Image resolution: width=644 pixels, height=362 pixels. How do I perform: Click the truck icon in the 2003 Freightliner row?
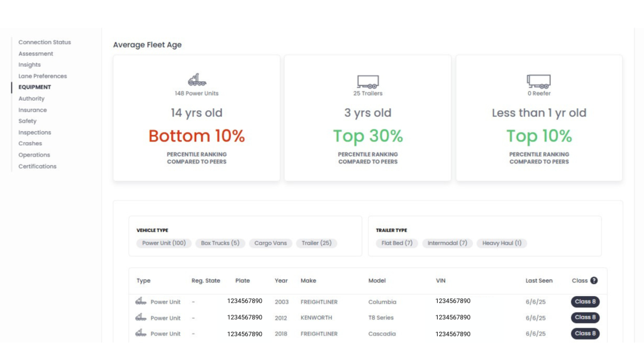141,302
